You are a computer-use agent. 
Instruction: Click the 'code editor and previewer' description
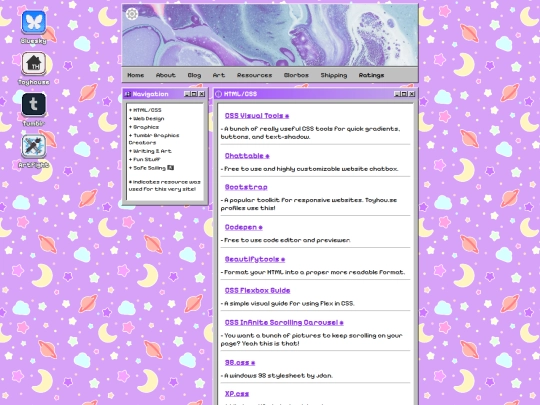pyautogui.click(x=285, y=240)
